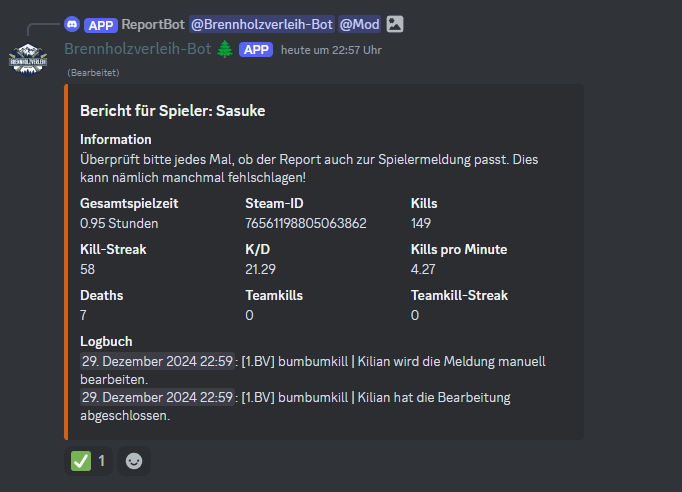Click the Steam-ID number 76561198805063862
Viewport: 682px width, 492px height.
coord(305,223)
